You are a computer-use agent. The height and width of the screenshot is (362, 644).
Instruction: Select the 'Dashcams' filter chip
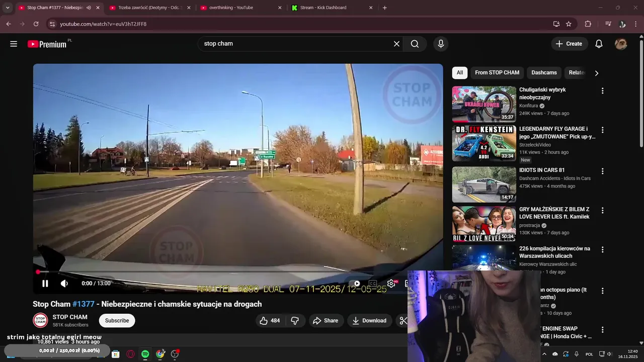click(x=544, y=73)
